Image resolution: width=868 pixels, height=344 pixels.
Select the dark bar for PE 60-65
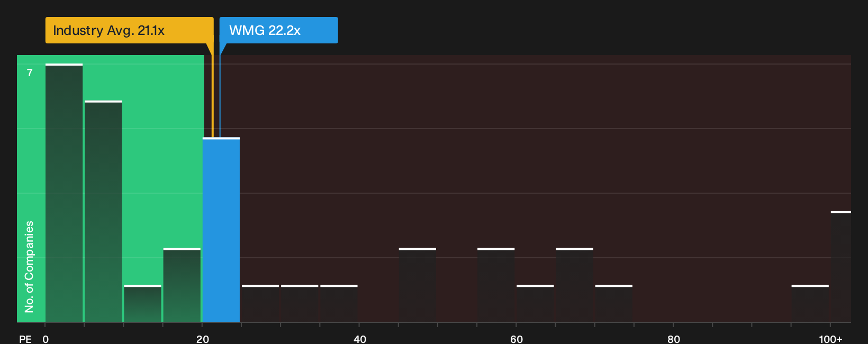click(x=535, y=304)
